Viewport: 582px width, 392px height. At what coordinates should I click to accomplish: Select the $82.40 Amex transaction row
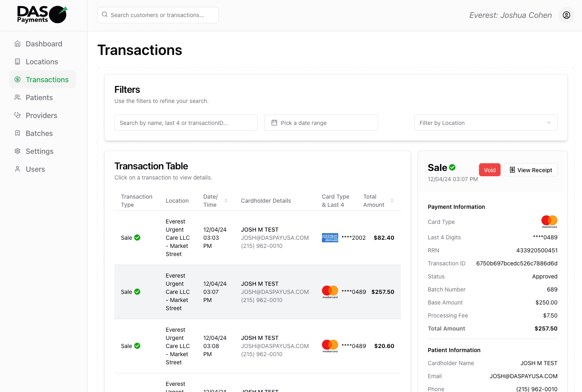257,238
